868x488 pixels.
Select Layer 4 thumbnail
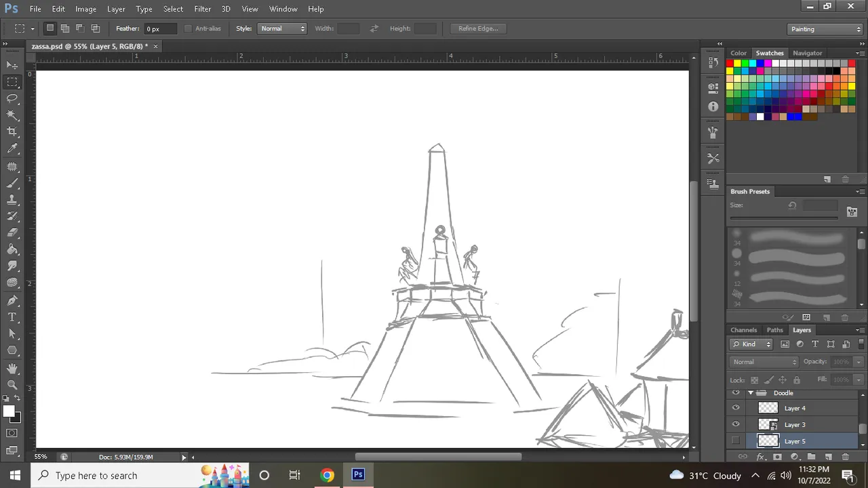click(x=768, y=408)
